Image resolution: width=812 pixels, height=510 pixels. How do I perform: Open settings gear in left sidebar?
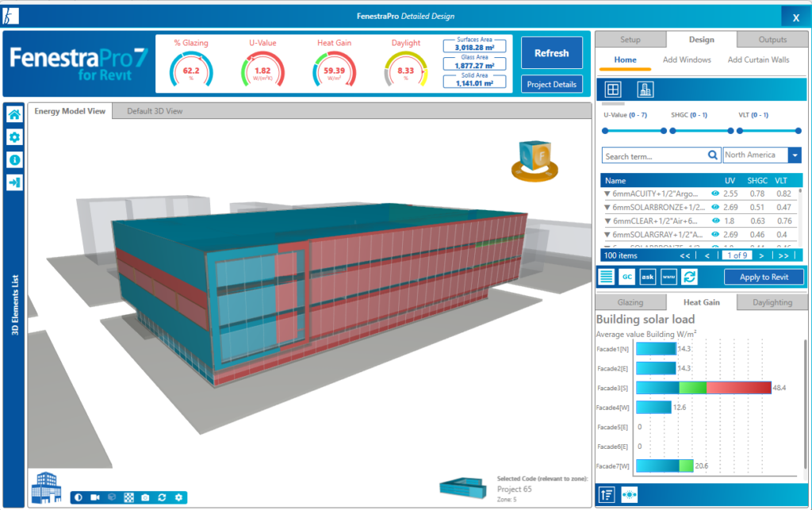[14, 137]
